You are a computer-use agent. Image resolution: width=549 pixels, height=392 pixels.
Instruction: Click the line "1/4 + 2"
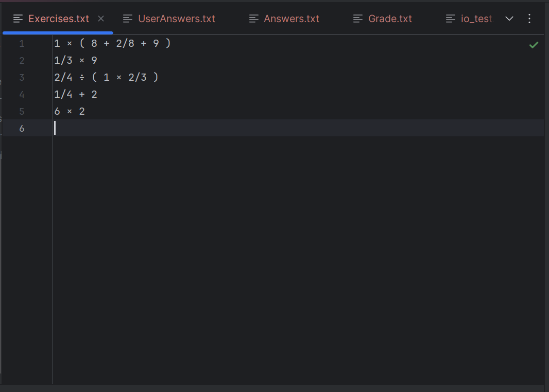[76, 95]
